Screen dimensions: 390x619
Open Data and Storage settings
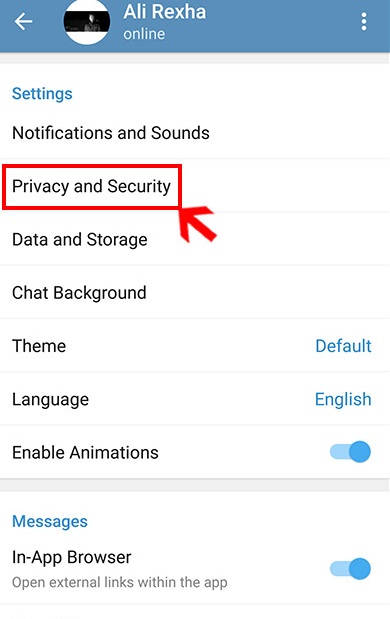pos(195,239)
